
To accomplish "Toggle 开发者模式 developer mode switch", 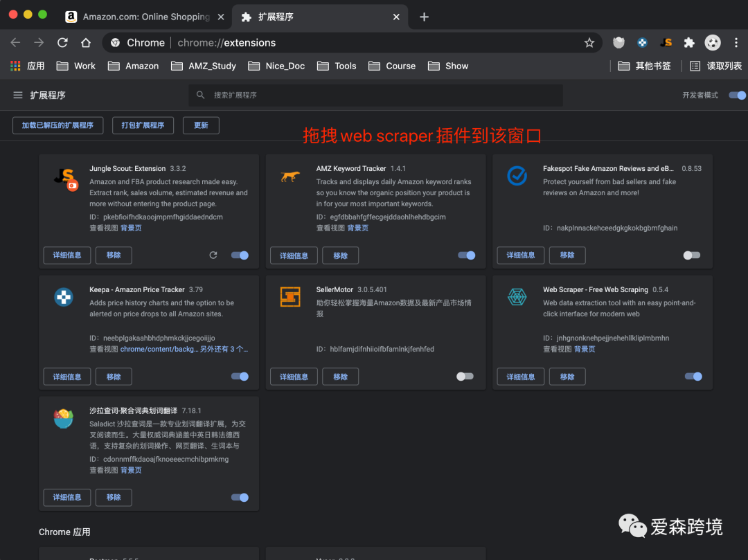I will 738,95.
